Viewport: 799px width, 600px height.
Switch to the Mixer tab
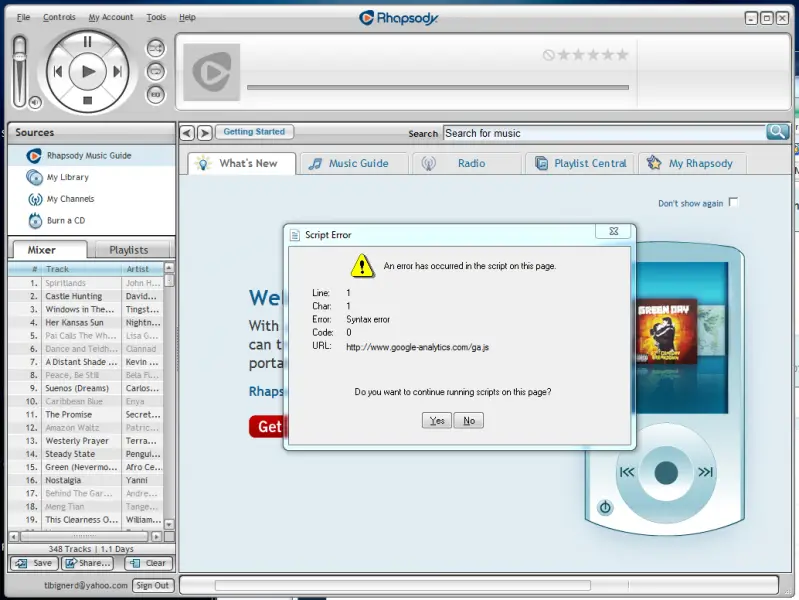(49, 250)
